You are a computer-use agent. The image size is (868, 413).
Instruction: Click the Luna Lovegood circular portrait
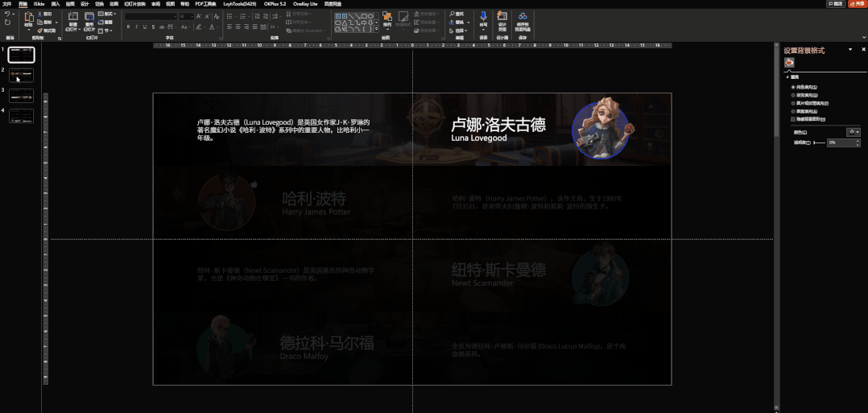(x=601, y=130)
